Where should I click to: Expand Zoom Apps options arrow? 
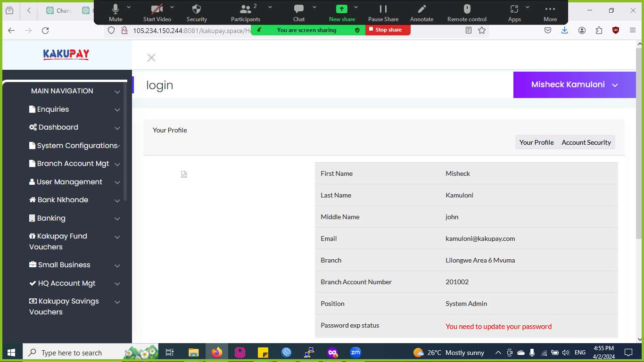click(x=528, y=7)
